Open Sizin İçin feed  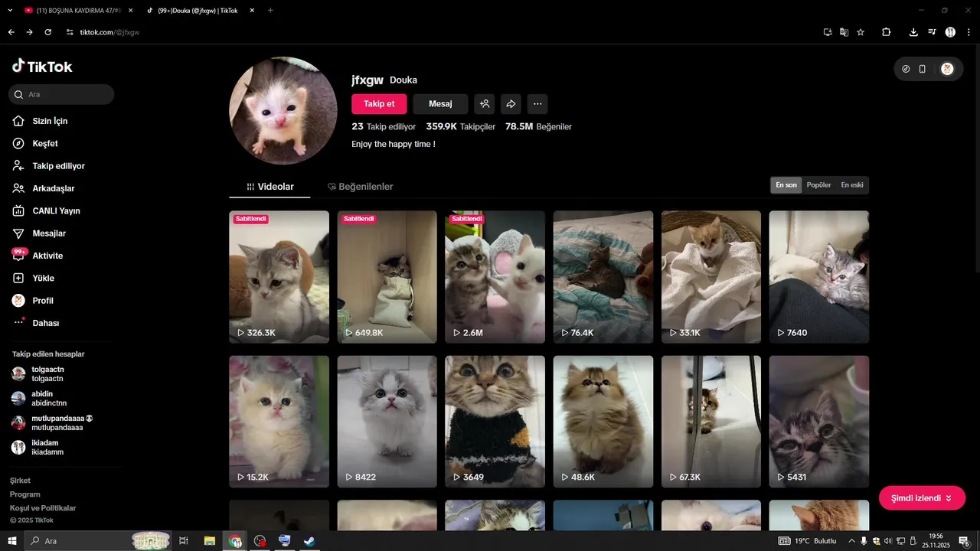(51, 121)
